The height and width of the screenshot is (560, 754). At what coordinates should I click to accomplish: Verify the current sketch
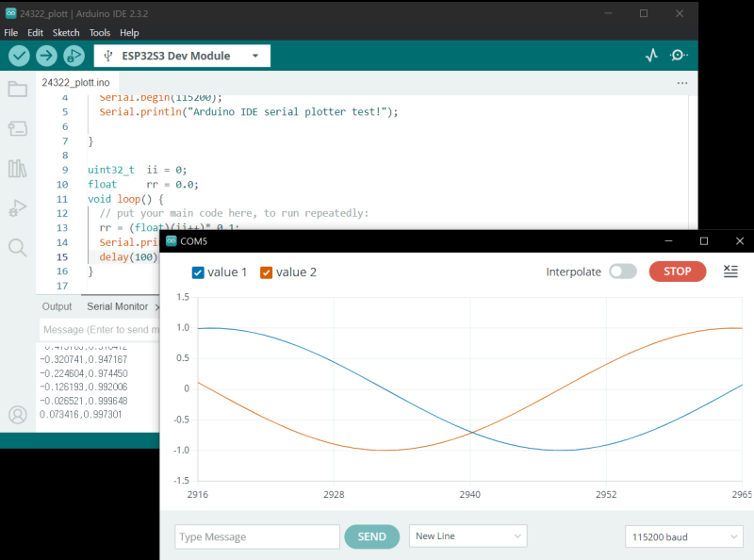tap(19, 56)
